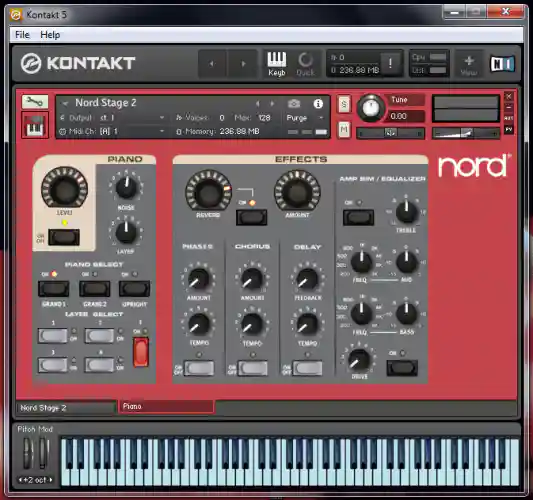Image resolution: width=533 pixels, height=500 pixels.
Task: Click the piano Level knob
Action: pyautogui.click(x=64, y=188)
